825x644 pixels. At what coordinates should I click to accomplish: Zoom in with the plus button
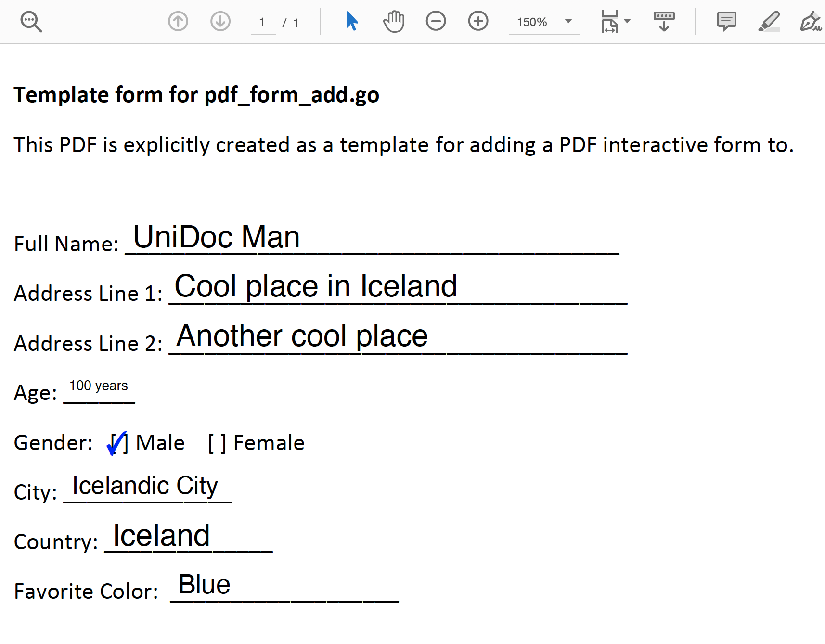pos(478,22)
